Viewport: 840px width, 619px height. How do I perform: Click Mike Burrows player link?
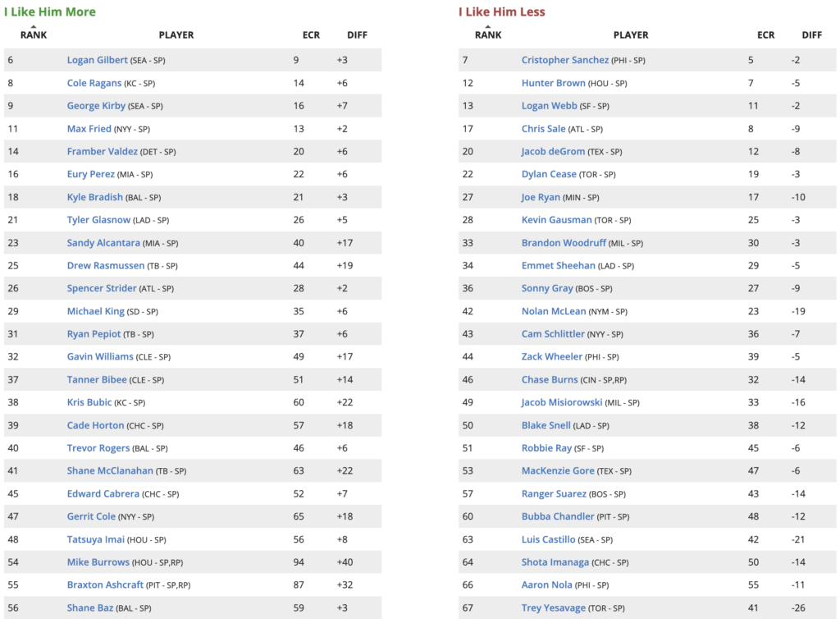[x=98, y=562]
